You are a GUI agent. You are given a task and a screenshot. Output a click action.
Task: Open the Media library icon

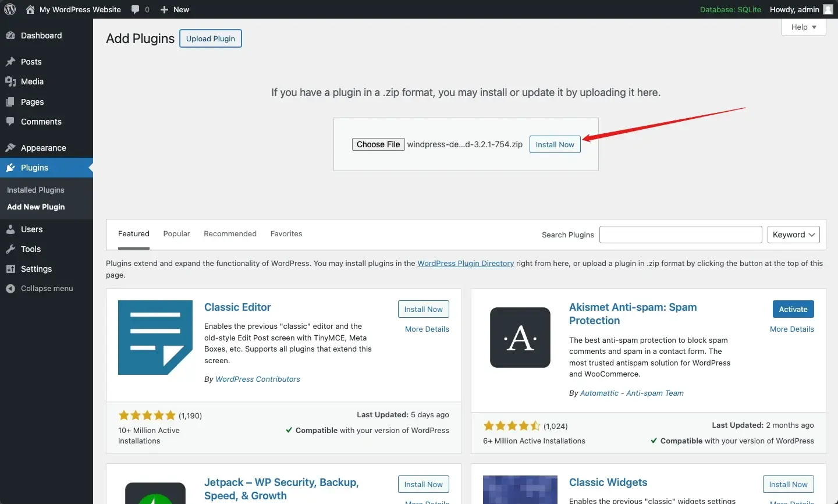[10, 81]
